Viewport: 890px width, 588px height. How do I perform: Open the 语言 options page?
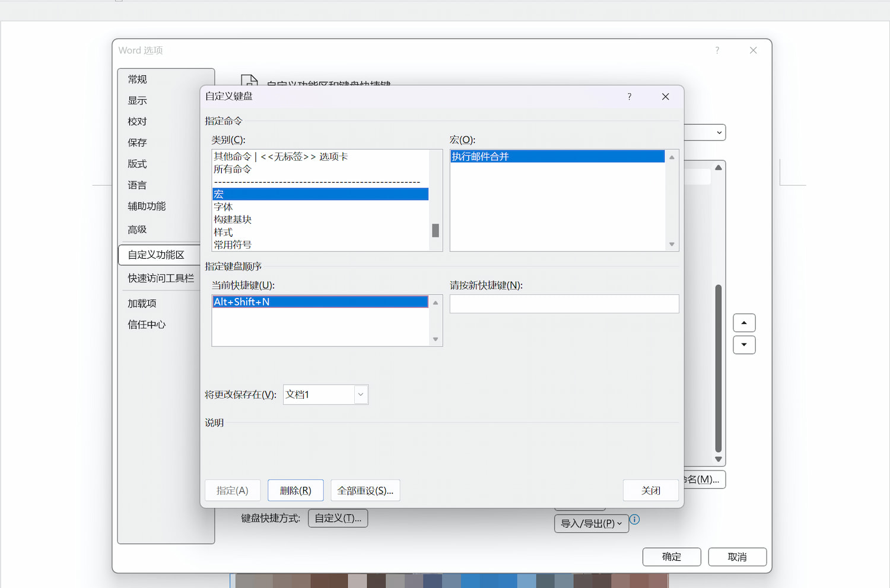[137, 185]
